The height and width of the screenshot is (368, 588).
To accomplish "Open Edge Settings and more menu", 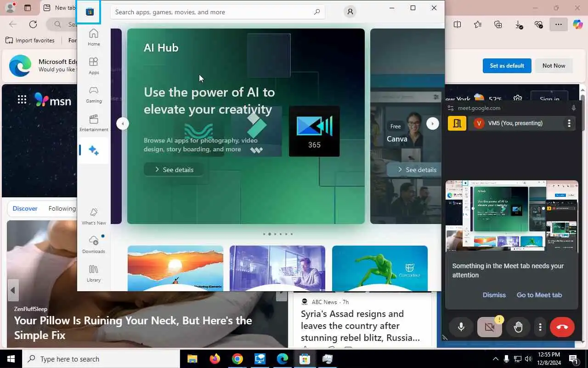I will 559,24.
